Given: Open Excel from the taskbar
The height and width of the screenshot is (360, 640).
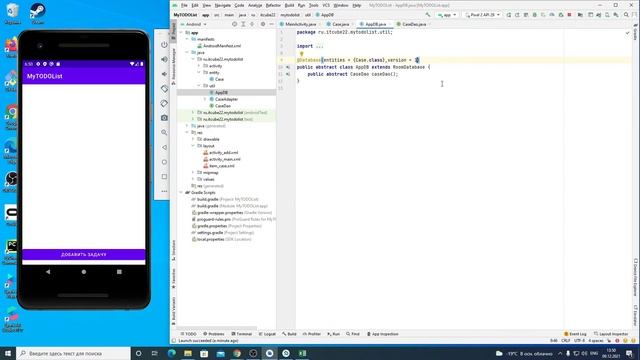Looking at the screenshot, I should pos(302,353).
